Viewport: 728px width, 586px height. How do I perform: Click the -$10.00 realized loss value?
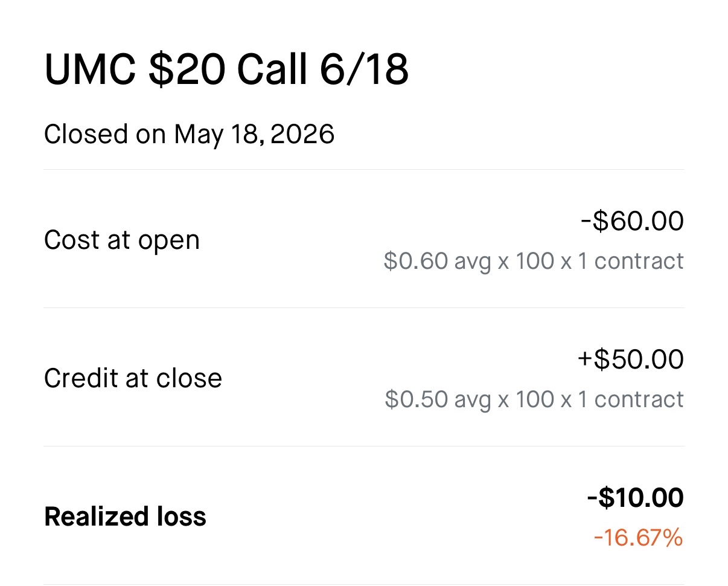coord(635,498)
